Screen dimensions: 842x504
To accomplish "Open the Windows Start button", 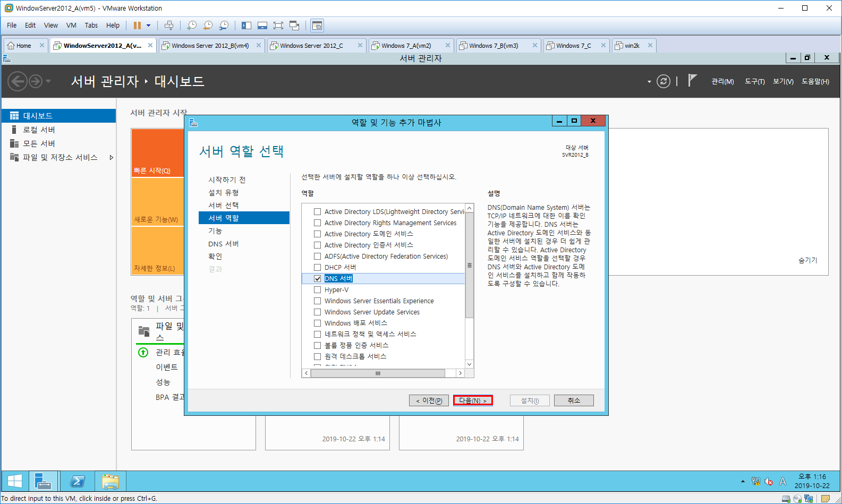I will (x=14, y=481).
